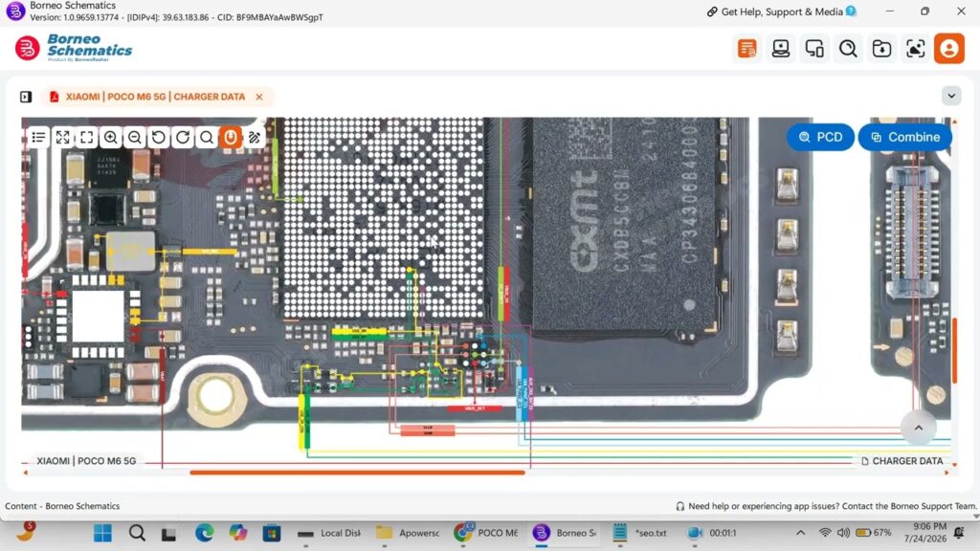
Task: Click the header search magnifier icon
Action: pyautogui.click(x=848, y=49)
